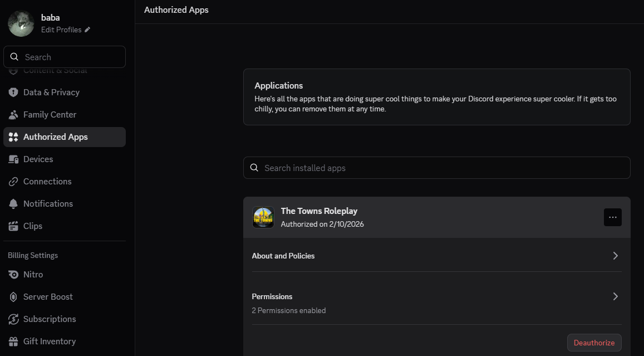Click the pencil icon beside Edit Profiles

pos(87,30)
